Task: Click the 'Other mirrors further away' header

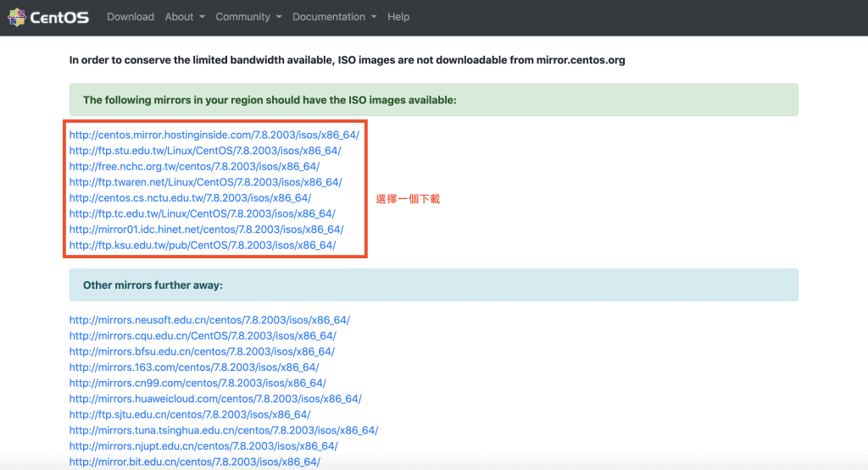Action: [x=153, y=285]
